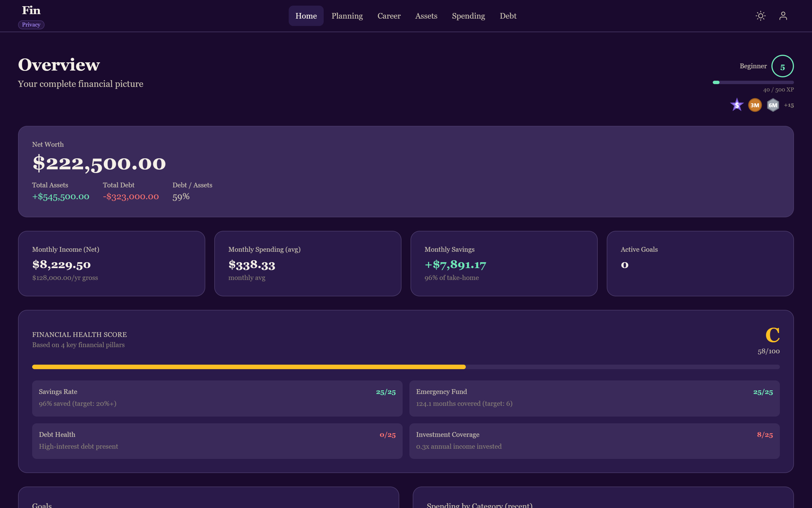Viewport: 812px width, 508px height.
Task: Click the Investment Coverage 8/25 score
Action: click(765, 435)
